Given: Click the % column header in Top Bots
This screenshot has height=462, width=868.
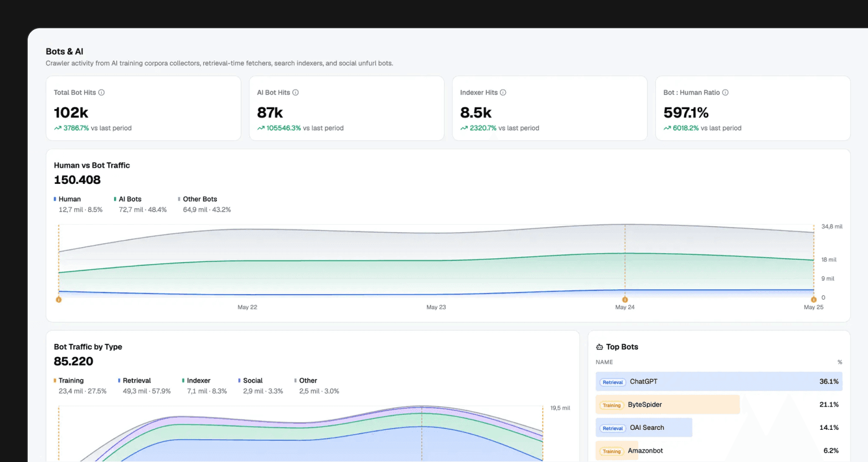Looking at the screenshot, I should point(840,362).
